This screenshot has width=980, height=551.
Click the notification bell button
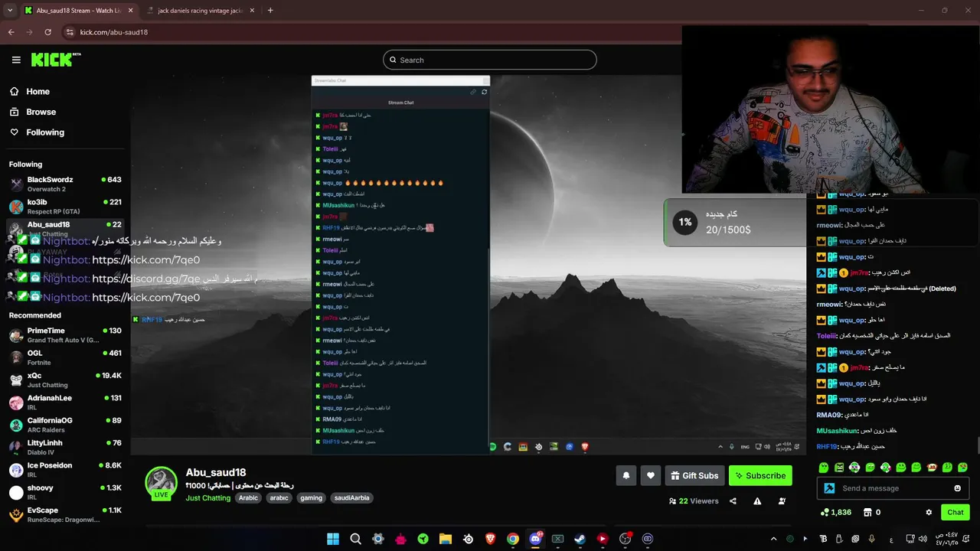[626, 475]
